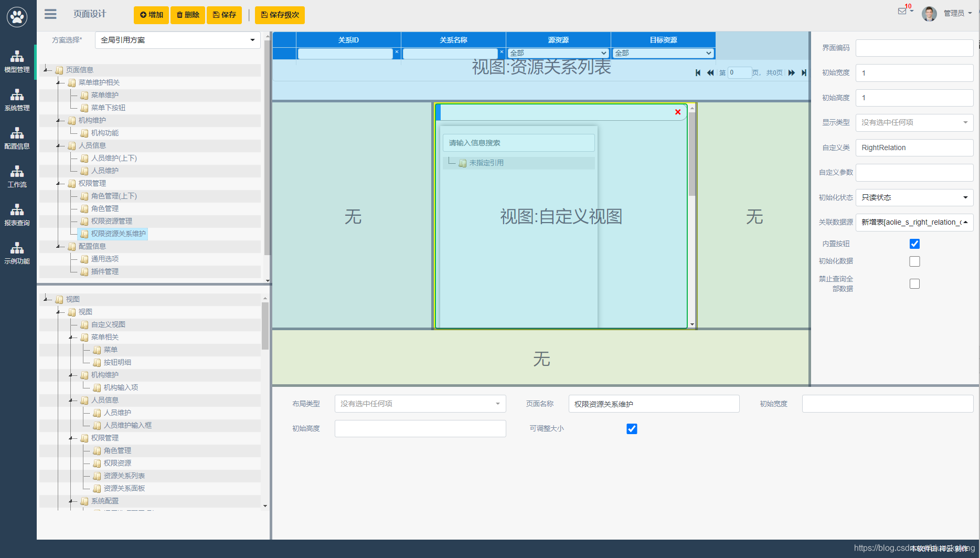Select 资源关系面板 tree item

coord(124,488)
